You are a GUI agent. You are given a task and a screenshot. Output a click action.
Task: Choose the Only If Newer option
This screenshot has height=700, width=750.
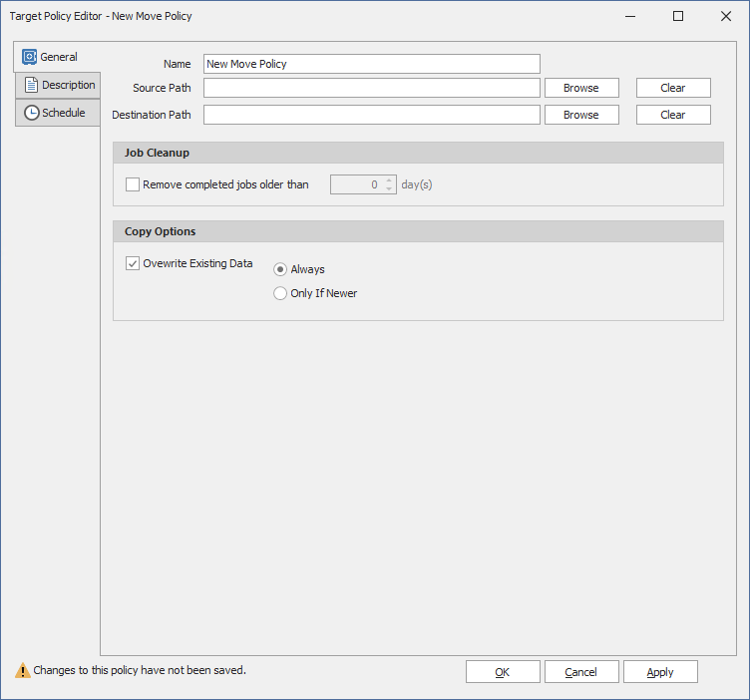[280, 293]
